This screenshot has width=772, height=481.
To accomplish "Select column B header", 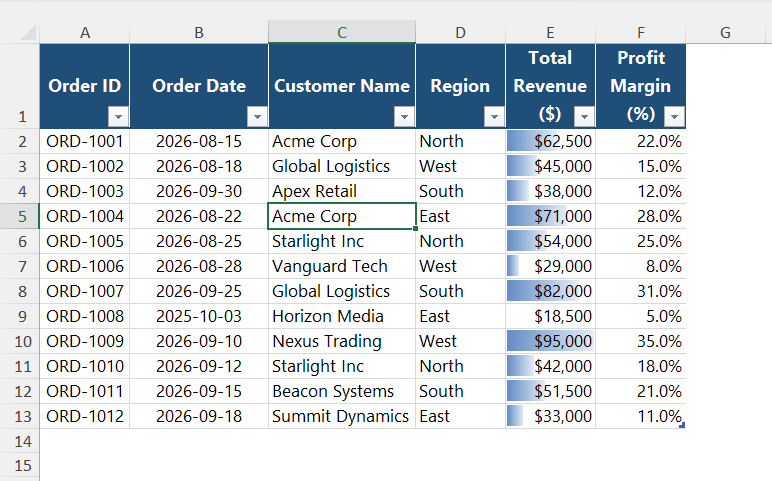I will click(x=199, y=32).
